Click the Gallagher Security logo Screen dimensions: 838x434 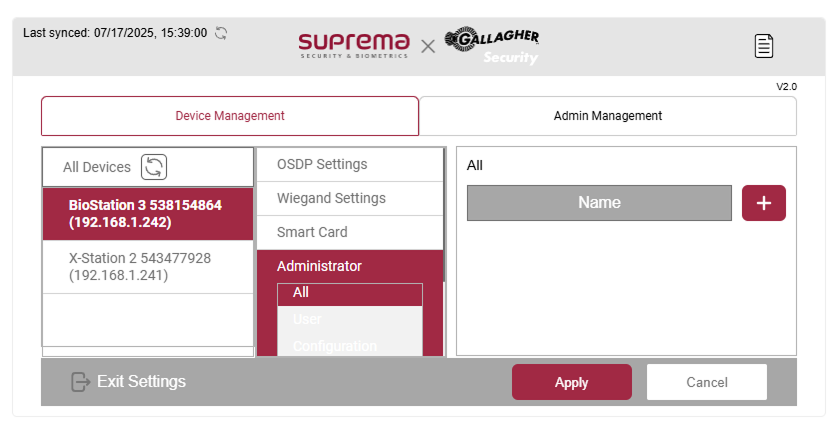point(492,45)
